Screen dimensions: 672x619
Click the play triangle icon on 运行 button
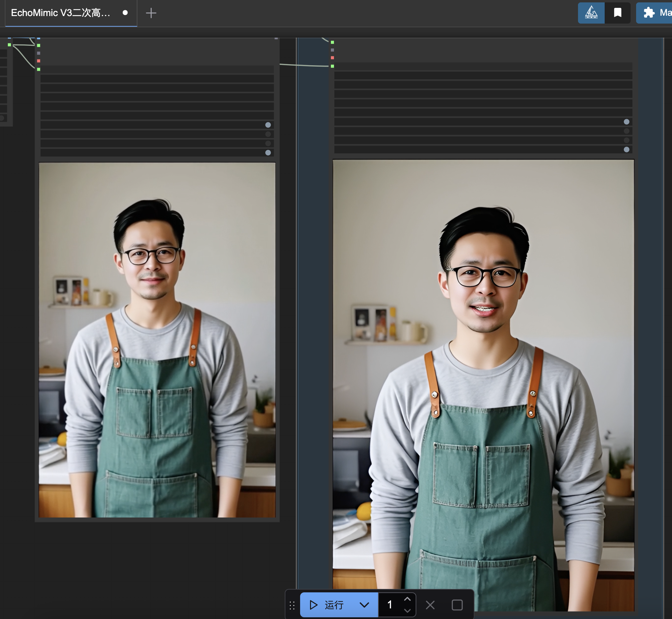click(x=313, y=605)
